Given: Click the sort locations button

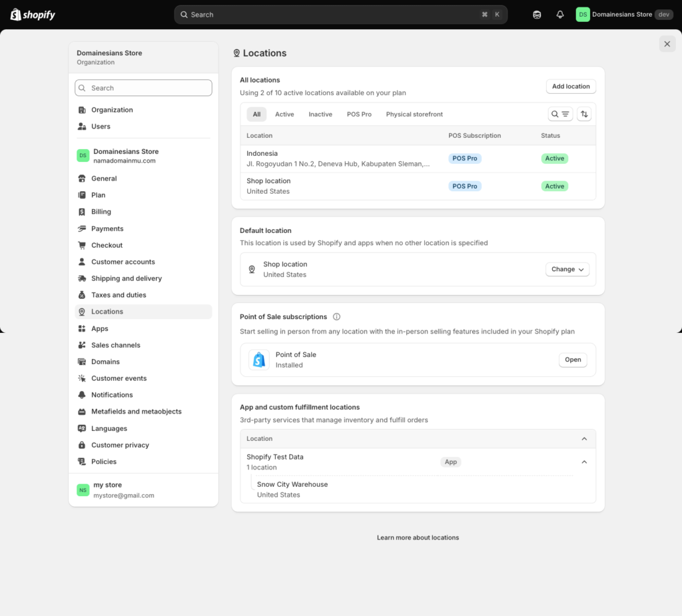Looking at the screenshot, I should [584, 114].
